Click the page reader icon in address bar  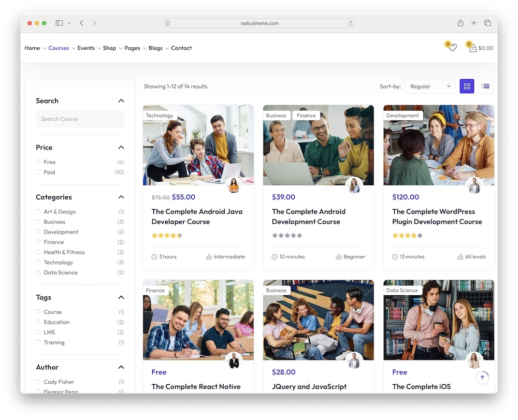click(x=167, y=23)
